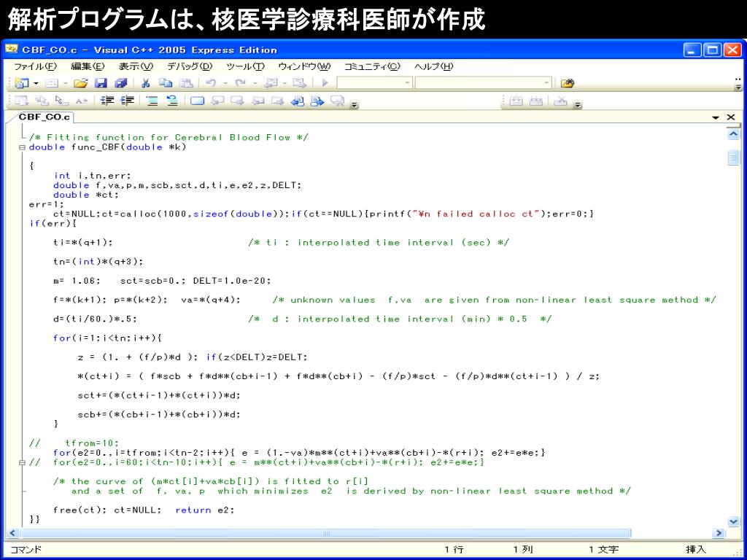Click the Next Bookmark icon
This screenshot has height=560, width=747.
click(x=237, y=101)
